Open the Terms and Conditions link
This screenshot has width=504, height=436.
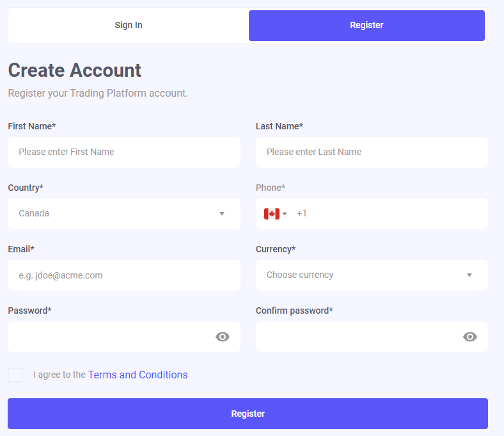[x=138, y=375]
